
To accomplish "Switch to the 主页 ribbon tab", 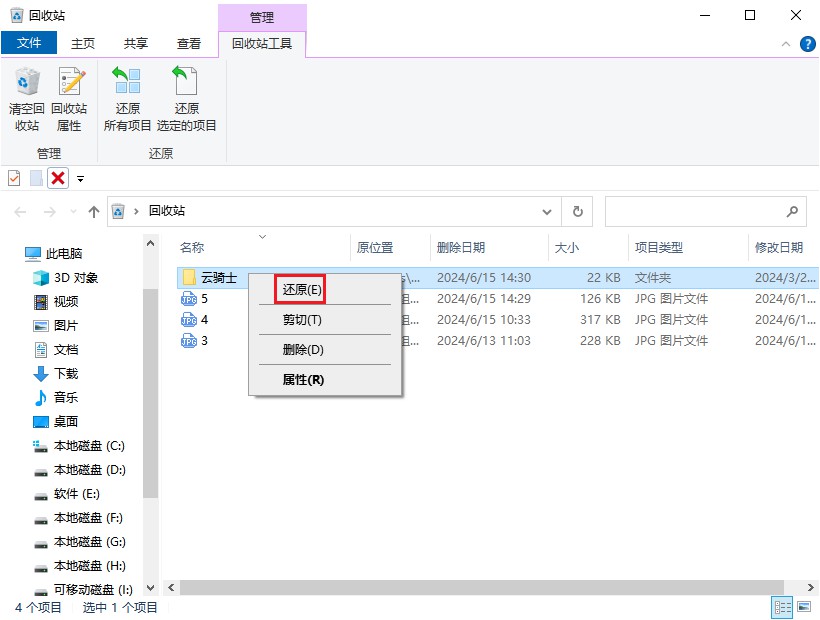I will coord(83,43).
